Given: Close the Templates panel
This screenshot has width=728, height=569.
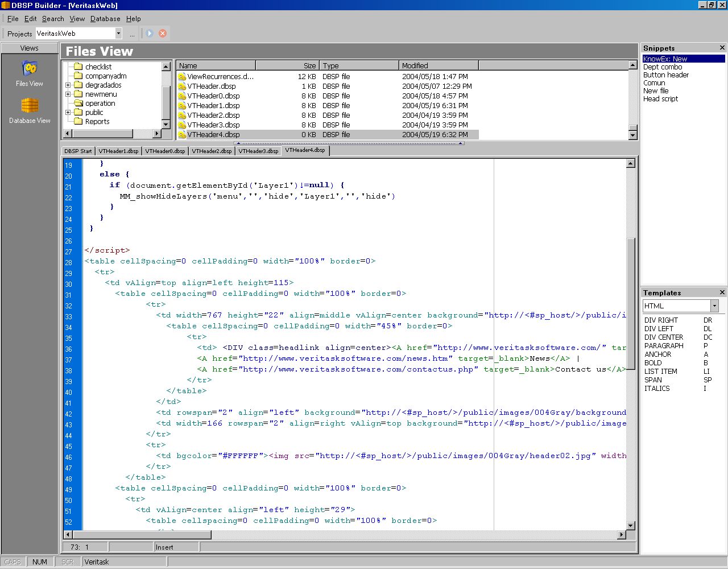Looking at the screenshot, I should (x=722, y=292).
